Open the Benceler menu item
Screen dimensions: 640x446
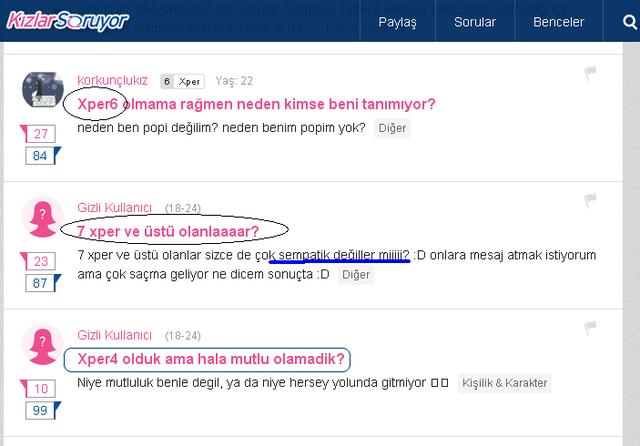point(558,22)
